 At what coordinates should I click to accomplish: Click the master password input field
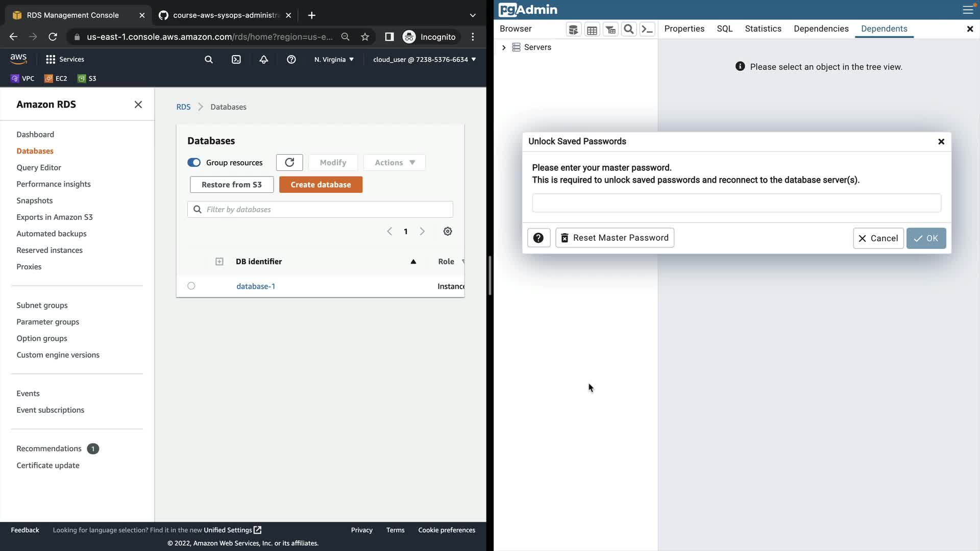tap(736, 203)
